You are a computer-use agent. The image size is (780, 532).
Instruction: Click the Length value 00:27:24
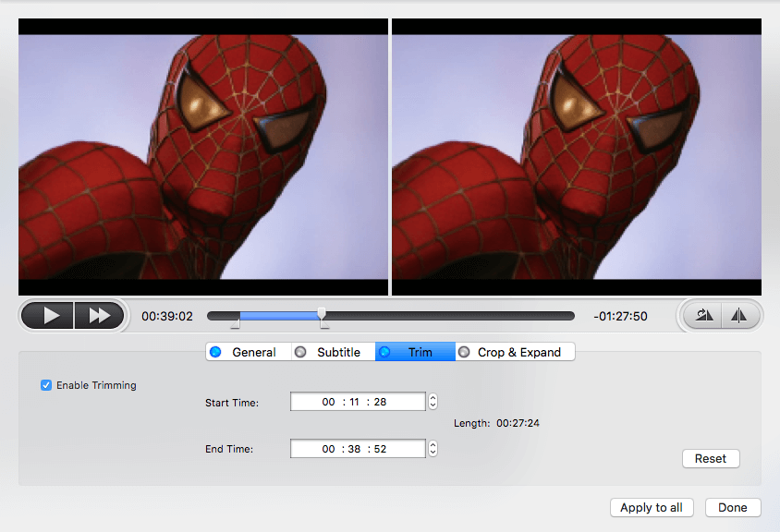point(518,423)
